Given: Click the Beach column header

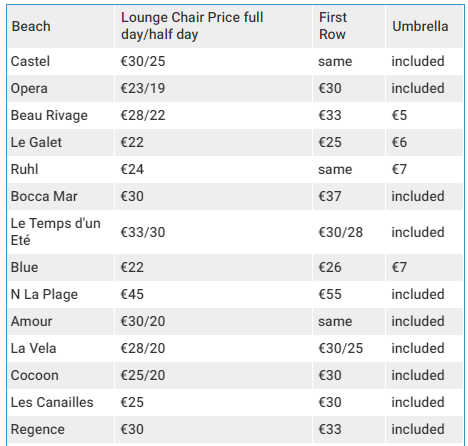Looking at the screenshot, I should point(61,26).
